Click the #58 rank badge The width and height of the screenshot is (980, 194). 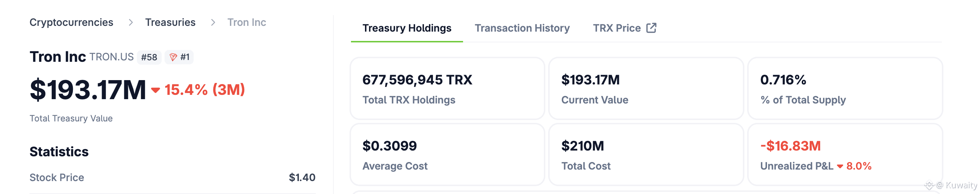pos(149,57)
